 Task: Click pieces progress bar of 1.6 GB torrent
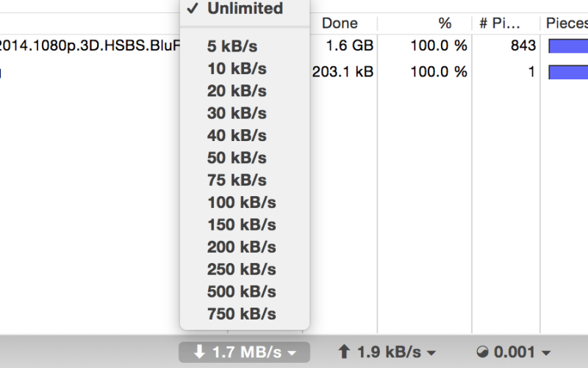click(x=568, y=46)
